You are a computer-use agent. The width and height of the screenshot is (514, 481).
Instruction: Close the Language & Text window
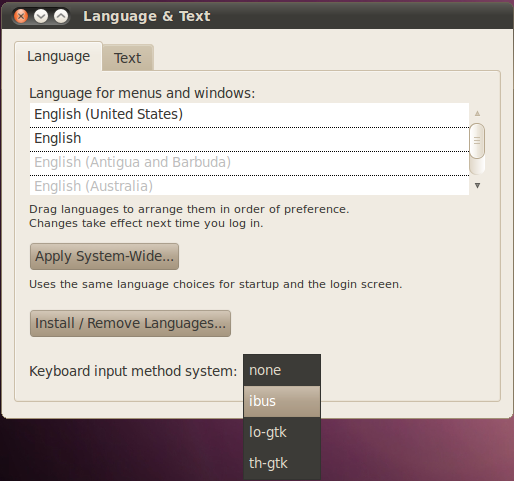(x=21, y=16)
